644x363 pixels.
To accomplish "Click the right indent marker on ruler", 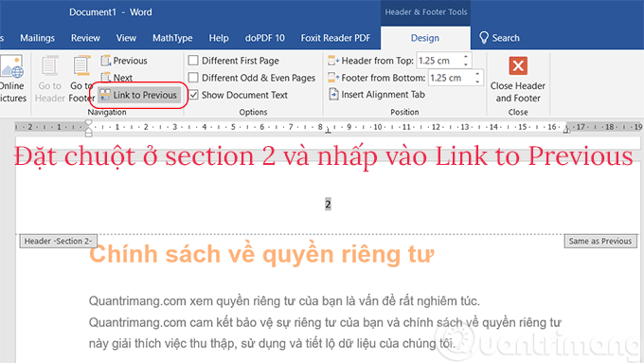I will tap(566, 130).
